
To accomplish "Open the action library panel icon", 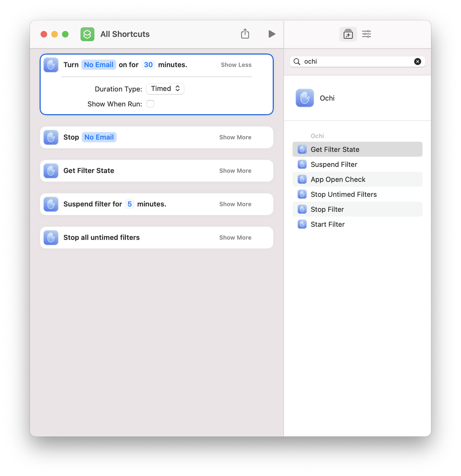I will coord(348,34).
